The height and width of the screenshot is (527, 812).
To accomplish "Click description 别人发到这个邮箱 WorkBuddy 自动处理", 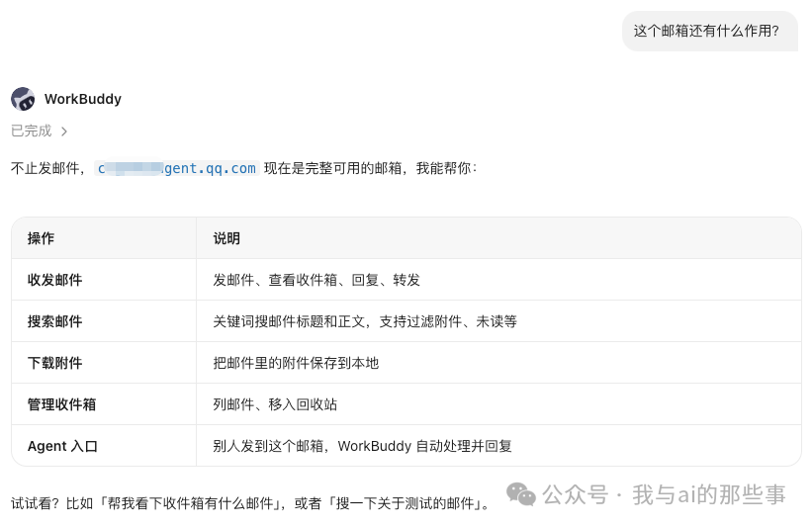I will [x=363, y=446].
